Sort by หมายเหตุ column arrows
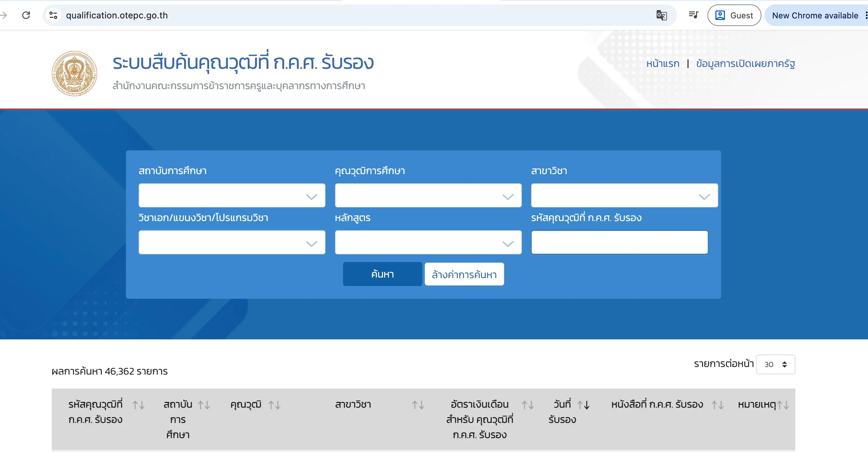This screenshot has height=458, width=868. [783, 405]
